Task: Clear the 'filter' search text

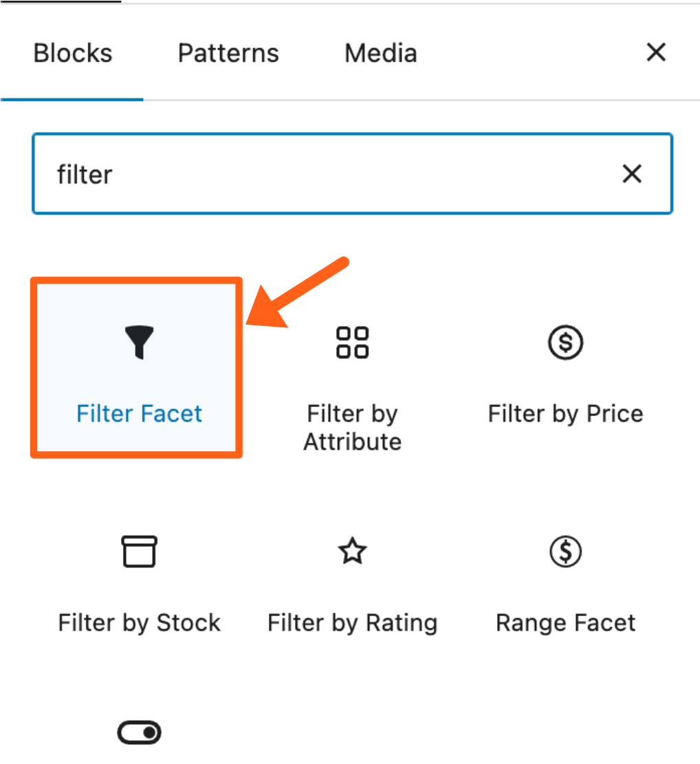Action: point(632,175)
